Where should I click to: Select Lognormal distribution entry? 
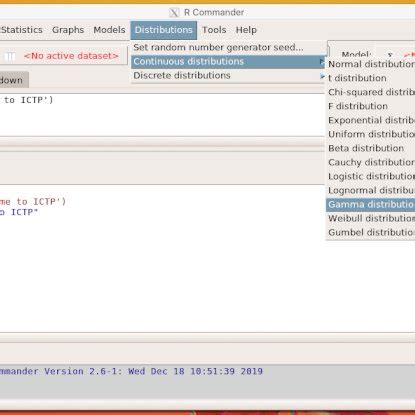pos(371,190)
